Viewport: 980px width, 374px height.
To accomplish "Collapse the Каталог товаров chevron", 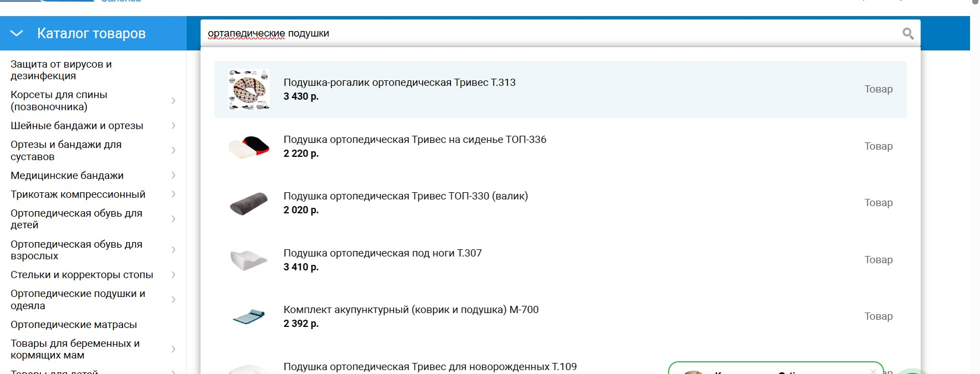I will tap(17, 33).
